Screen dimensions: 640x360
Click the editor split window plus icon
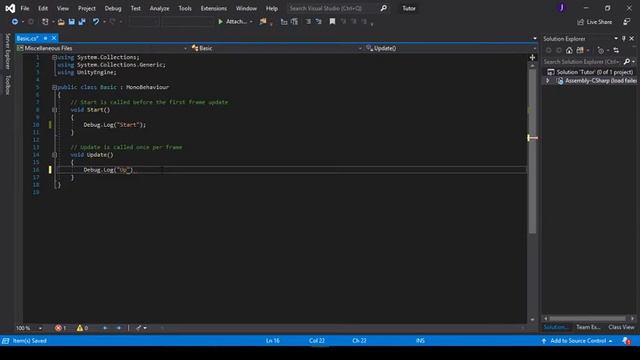532,58
